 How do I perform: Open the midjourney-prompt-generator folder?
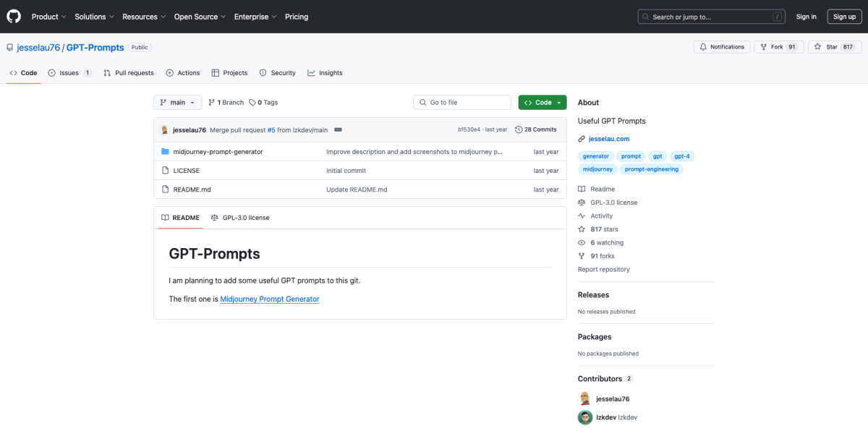(x=218, y=152)
